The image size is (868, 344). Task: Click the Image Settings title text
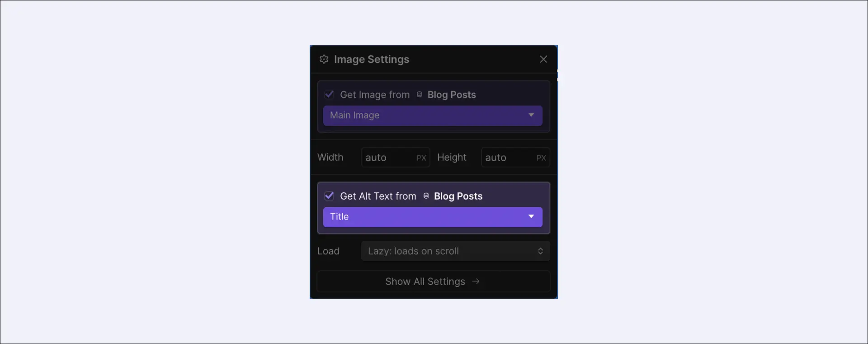(372, 59)
